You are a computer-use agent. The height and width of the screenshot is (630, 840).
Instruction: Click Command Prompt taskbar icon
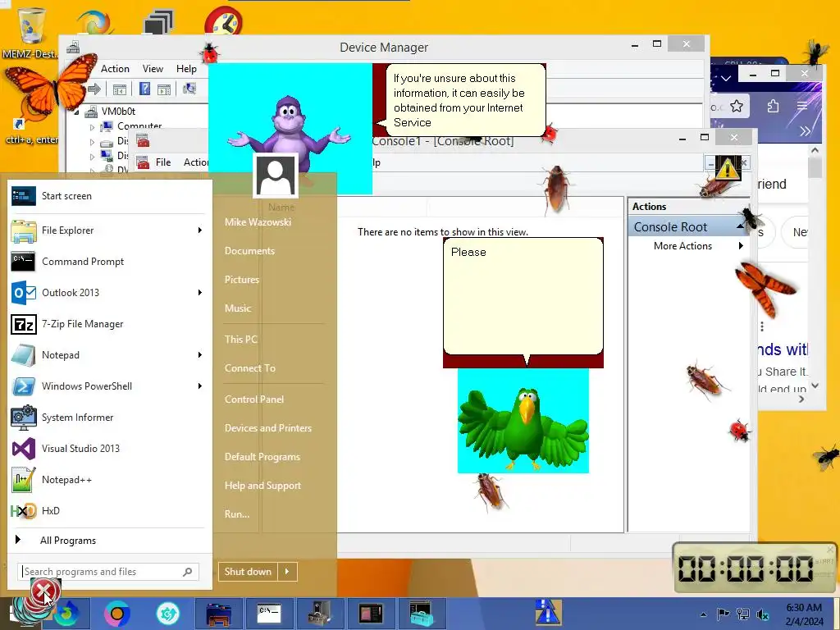tap(269, 614)
